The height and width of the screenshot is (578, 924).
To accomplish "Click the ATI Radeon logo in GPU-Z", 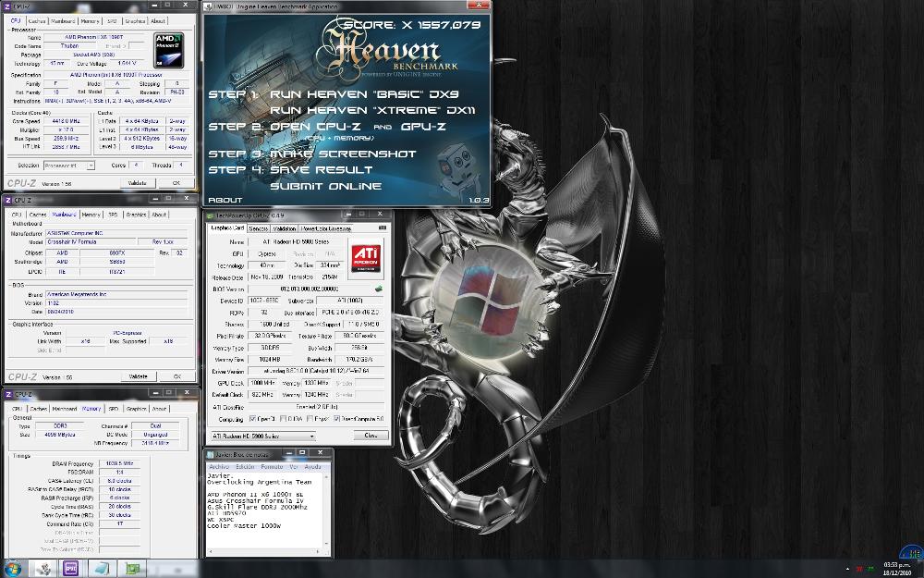I will (x=366, y=258).
